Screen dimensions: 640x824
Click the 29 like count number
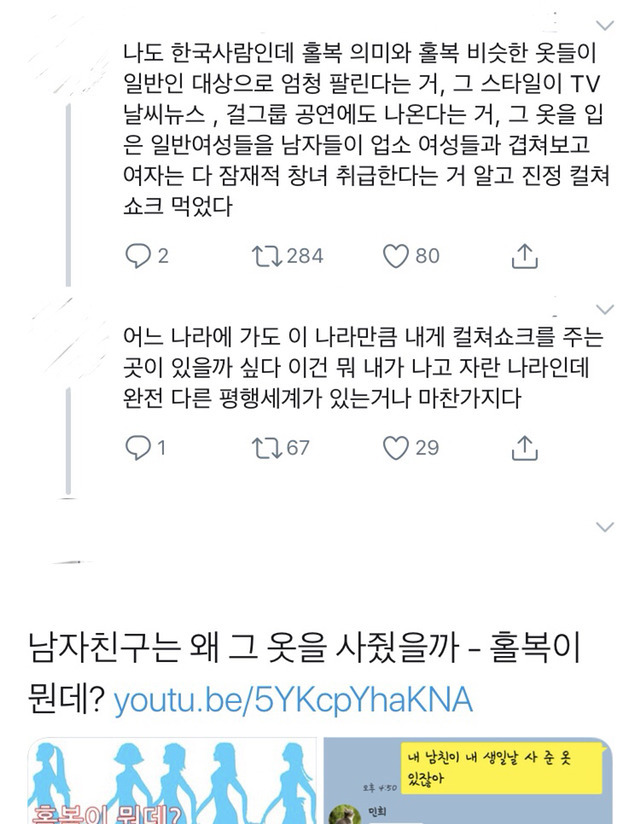click(x=427, y=448)
